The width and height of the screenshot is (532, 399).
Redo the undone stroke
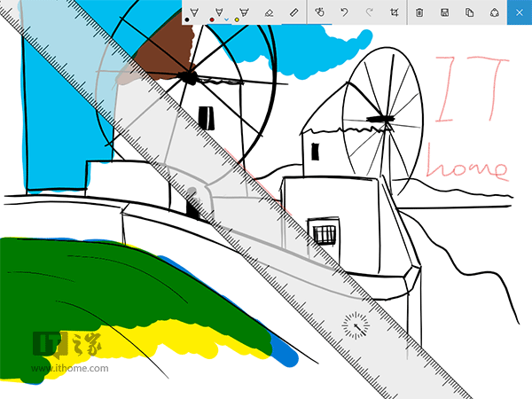369,12
